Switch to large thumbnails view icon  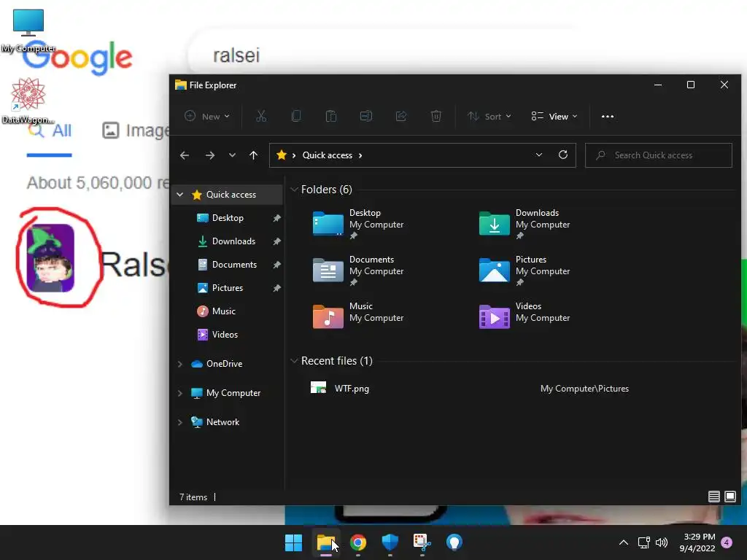tap(729, 497)
